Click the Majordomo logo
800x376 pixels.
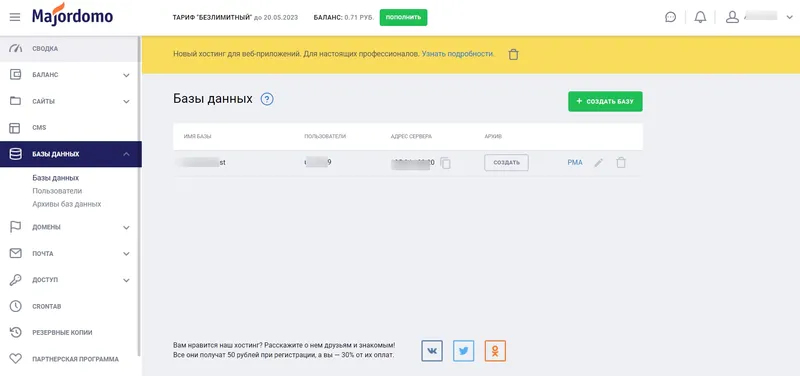[72, 15]
